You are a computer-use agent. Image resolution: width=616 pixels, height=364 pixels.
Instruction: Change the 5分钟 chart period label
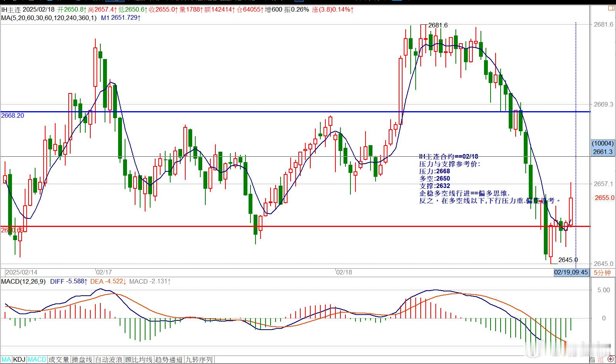pyautogui.click(x=602, y=273)
